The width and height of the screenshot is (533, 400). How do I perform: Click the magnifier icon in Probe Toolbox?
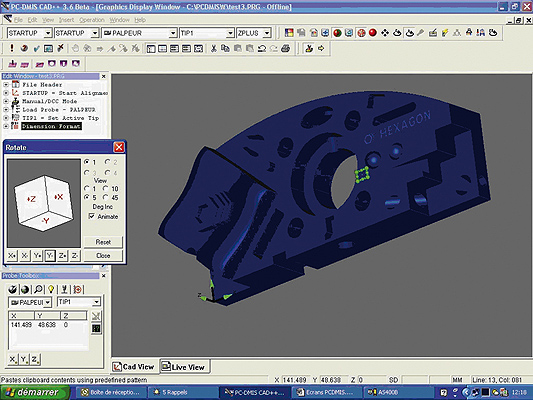38,289
